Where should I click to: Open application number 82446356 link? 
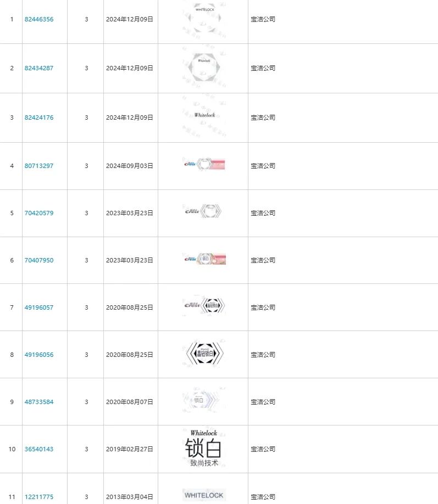(x=39, y=19)
